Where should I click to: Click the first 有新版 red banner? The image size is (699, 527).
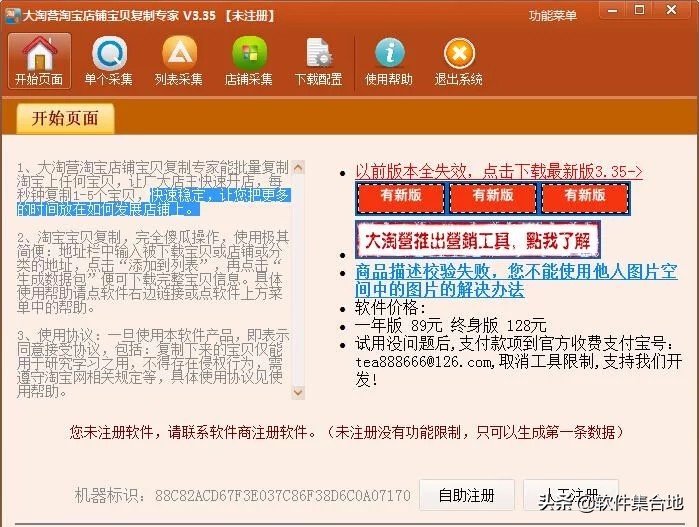pyautogui.click(x=400, y=198)
